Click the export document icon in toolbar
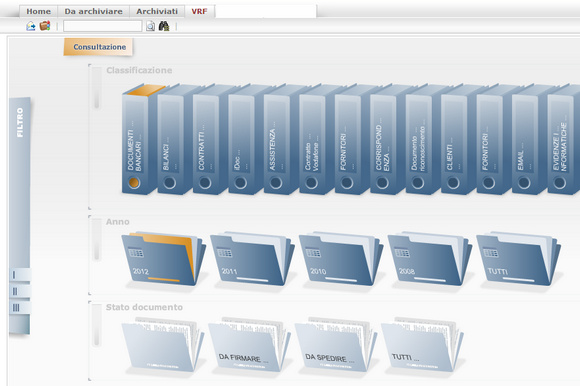580x386 pixels. [31, 26]
